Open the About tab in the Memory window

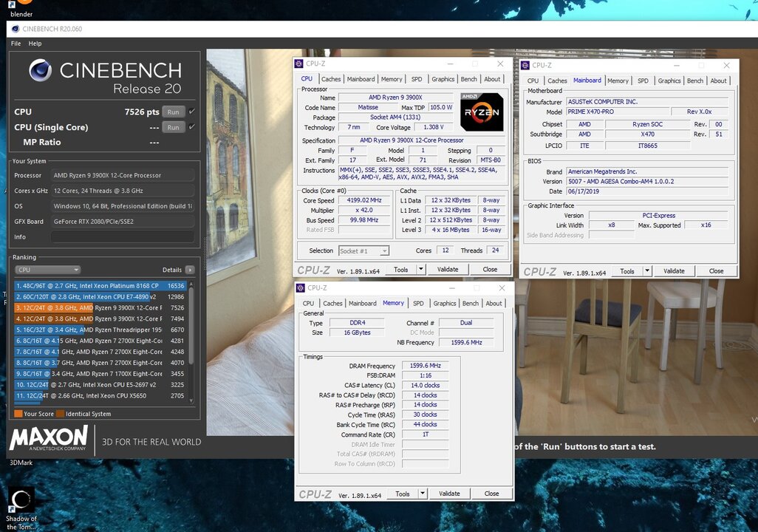tap(494, 303)
